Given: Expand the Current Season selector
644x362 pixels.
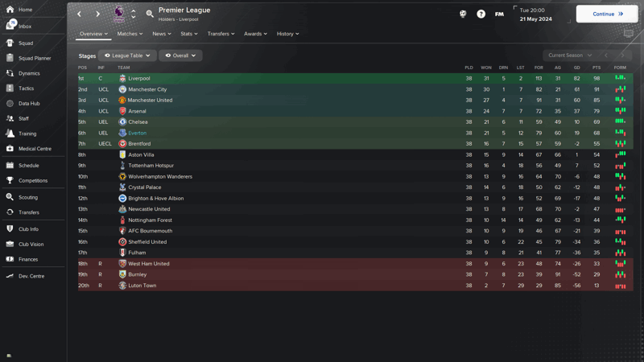Looking at the screenshot, I should pos(570,55).
